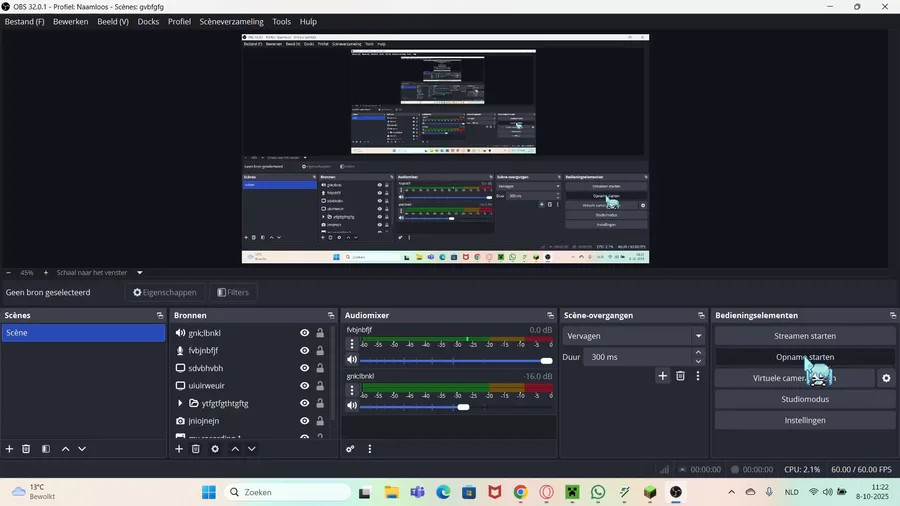This screenshot has height=506, width=900.
Task: Toggle visibility of sdvbhvbh source
Action: (x=304, y=368)
